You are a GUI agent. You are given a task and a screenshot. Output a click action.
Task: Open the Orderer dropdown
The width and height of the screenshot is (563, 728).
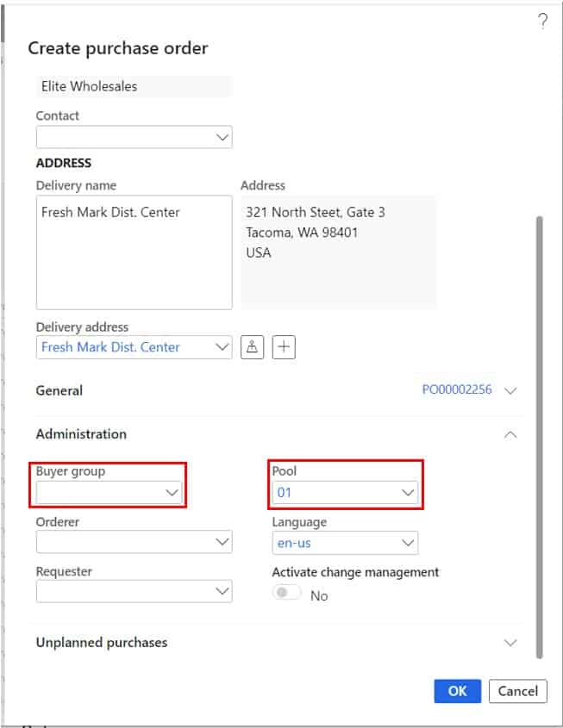tap(222, 541)
